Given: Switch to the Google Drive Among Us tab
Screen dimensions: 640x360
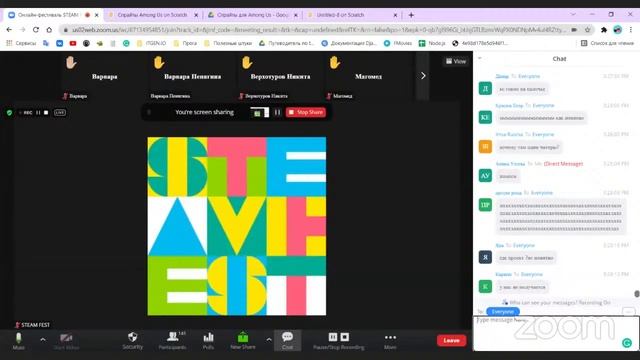Looking at the screenshot, I should (252, 15).
